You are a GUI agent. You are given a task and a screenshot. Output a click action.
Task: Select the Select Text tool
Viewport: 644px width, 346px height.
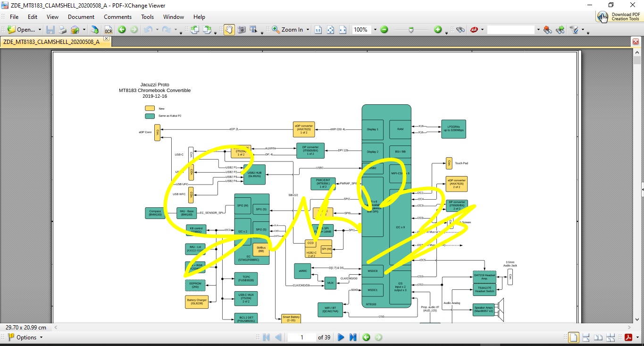254,30
